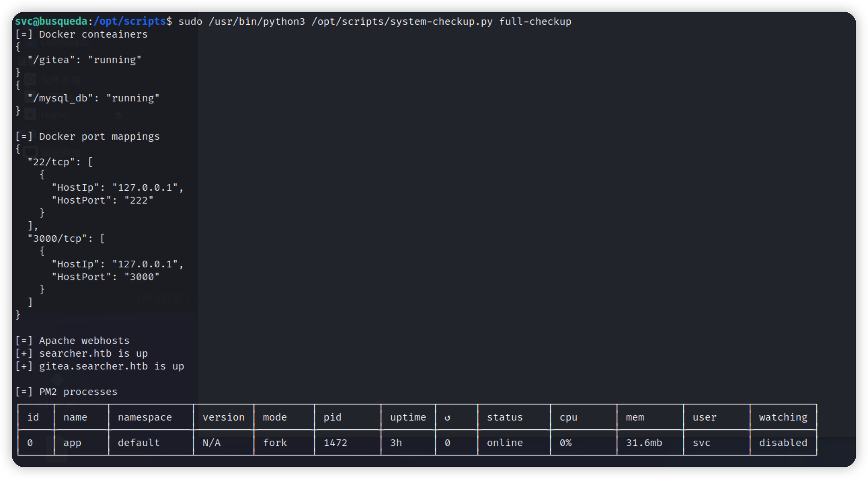Click the 'svc' user cell
This screenshot has height=479, width=868.
point(701,443)
